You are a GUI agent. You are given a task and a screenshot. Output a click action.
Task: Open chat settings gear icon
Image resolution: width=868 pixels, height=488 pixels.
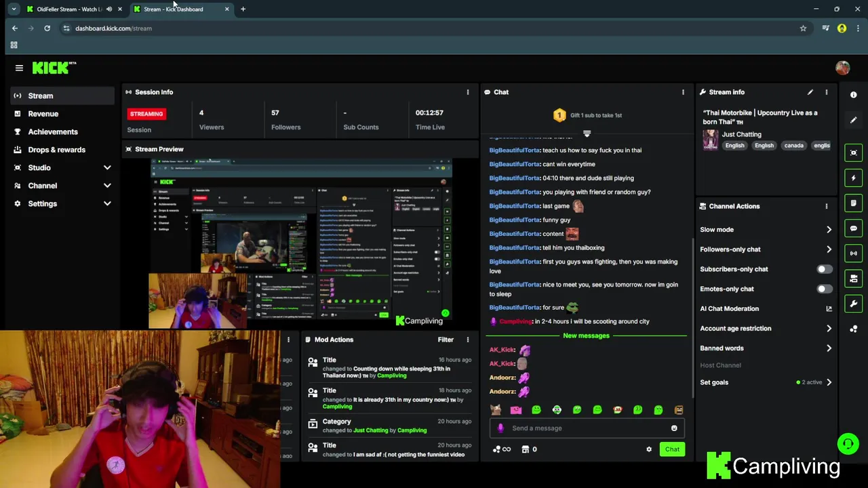pos(649,449)
